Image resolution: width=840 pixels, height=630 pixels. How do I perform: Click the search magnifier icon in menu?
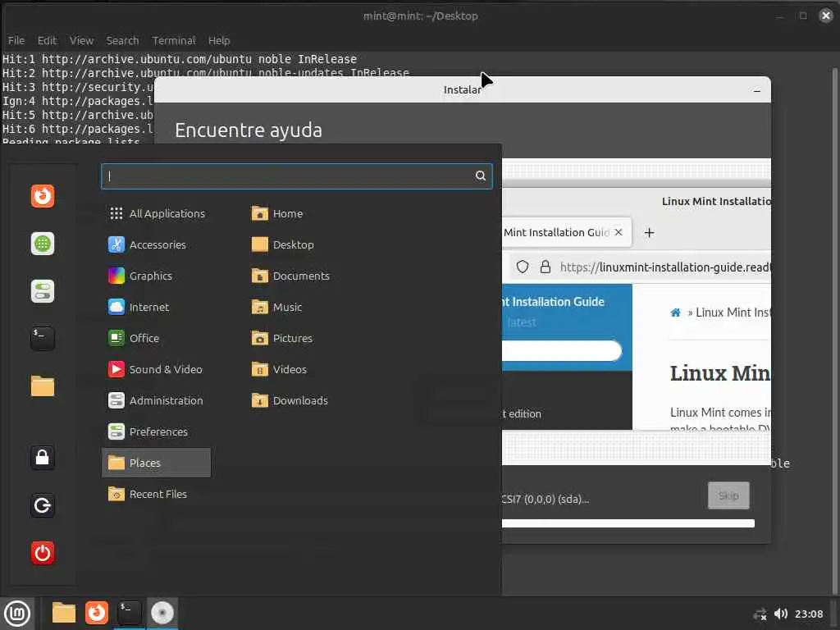point(481,176)
